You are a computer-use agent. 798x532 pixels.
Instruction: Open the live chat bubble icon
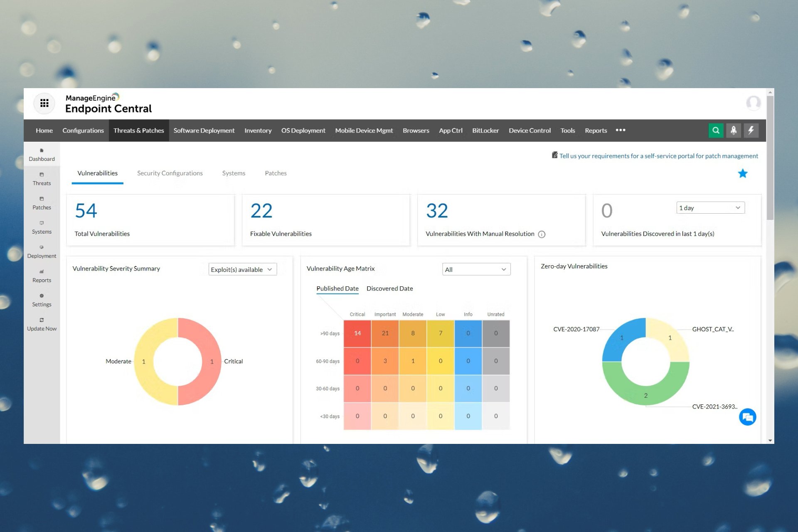click(747, 417)
